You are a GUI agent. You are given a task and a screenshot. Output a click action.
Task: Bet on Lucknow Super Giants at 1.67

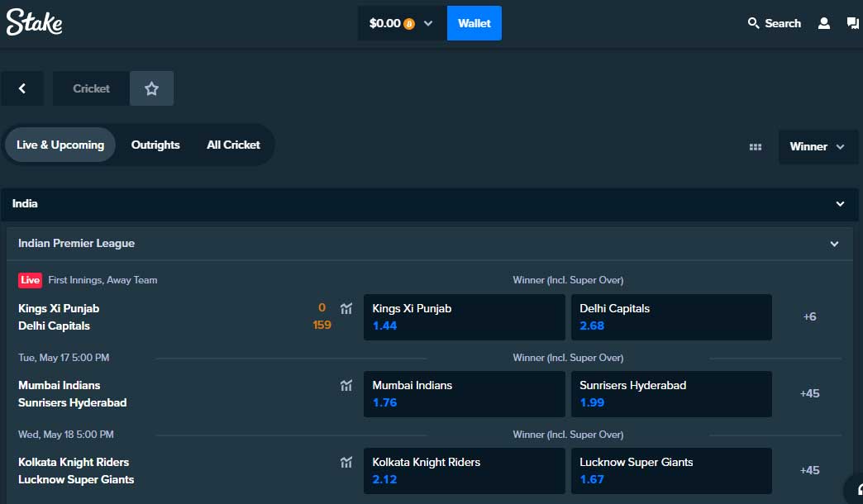click(x=671, y=471)
